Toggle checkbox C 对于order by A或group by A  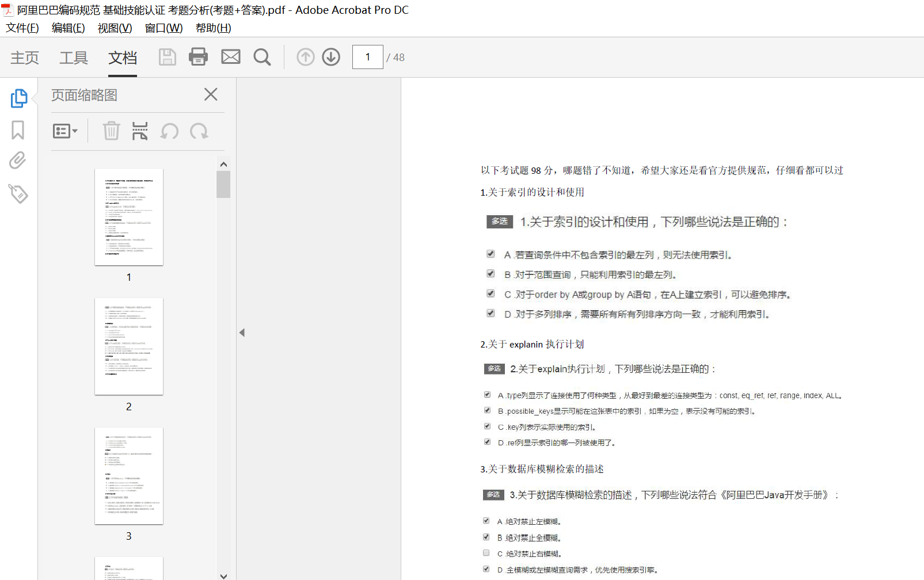(x=490, y=293)
